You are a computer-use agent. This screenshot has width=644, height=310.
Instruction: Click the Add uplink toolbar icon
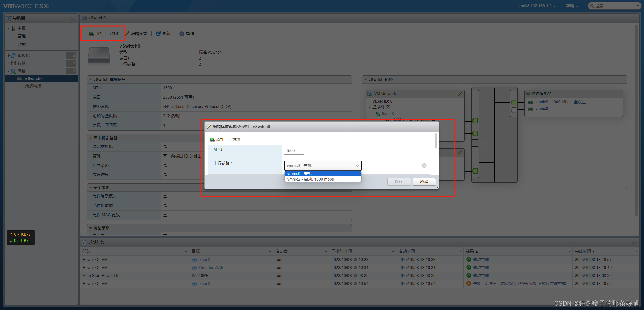91,34
